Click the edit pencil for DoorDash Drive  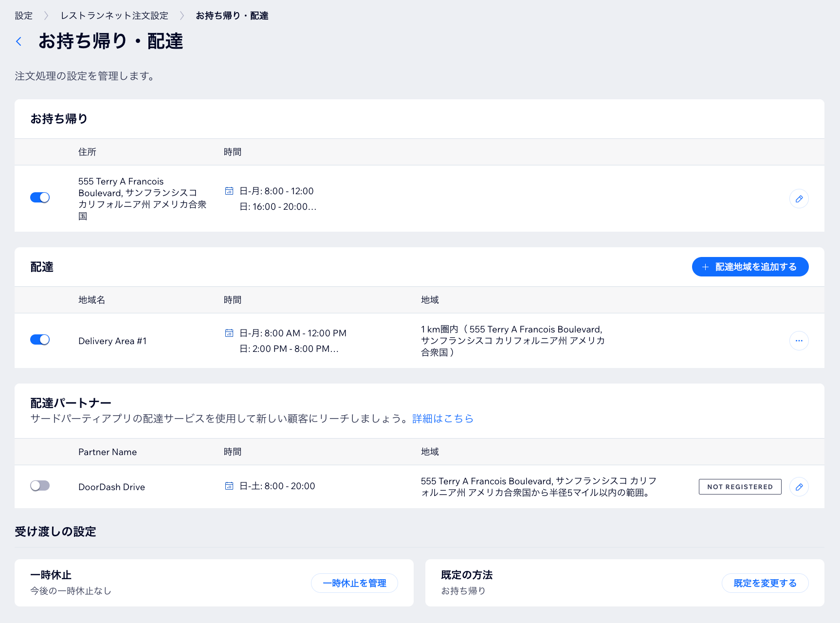(x=799, y=487)
